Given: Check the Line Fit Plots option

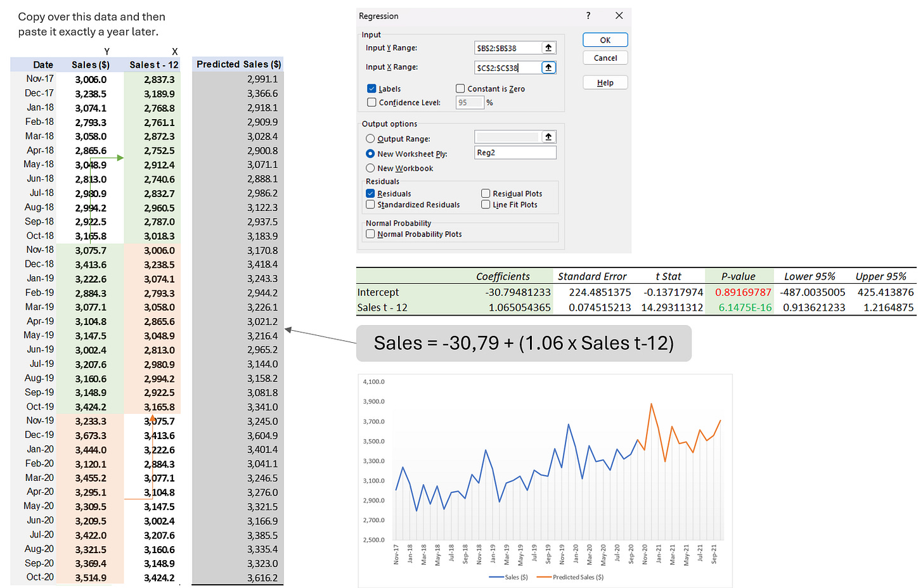Looking at the screenshot, I should pos(486,205).
